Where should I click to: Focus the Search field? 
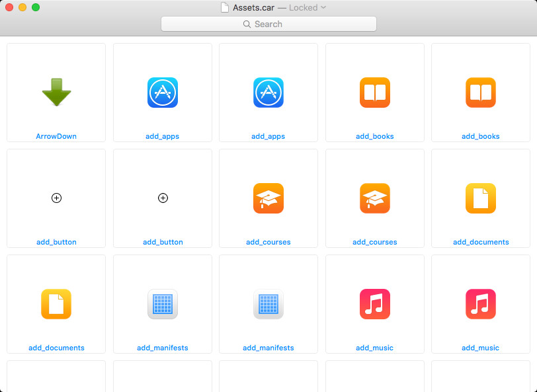pos(268,24)
